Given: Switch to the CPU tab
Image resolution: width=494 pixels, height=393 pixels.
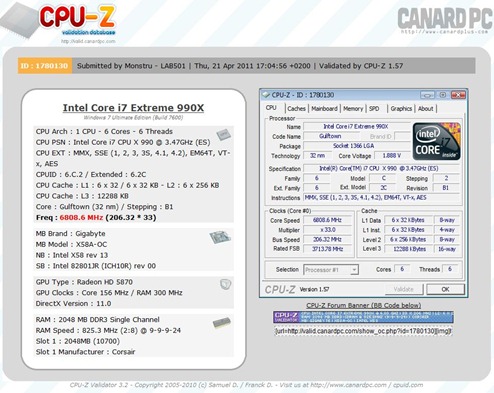Looking at the screenshot, I should 271,108.
